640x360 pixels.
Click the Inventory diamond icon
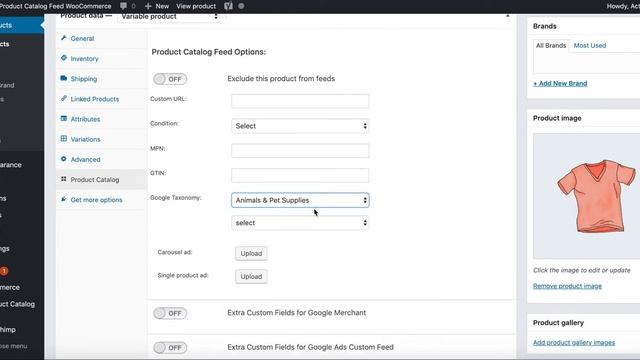pyautogui.click(x=64, y=58)
